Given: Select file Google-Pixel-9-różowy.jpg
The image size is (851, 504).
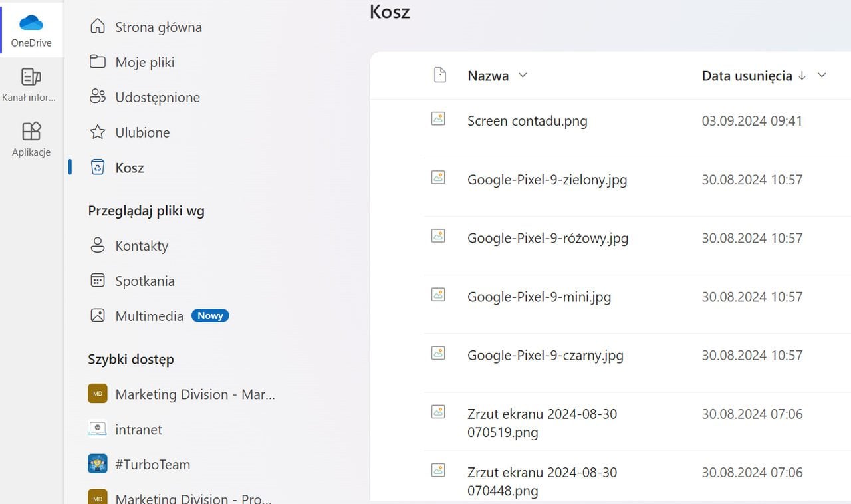Looking at the screenshot, I should click(x=548, y=238).
